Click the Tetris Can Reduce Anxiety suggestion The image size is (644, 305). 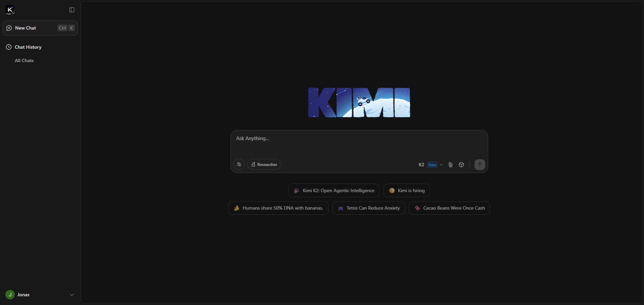(x=369, y=208)
